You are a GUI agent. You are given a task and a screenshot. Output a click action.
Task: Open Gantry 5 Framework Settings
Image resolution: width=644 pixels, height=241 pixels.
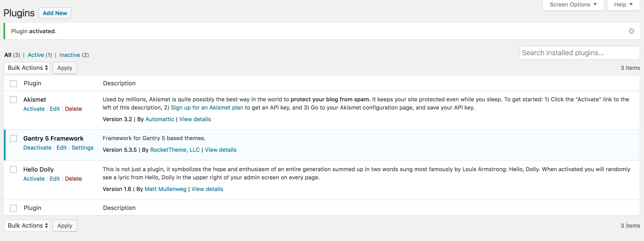click(82, 147)
